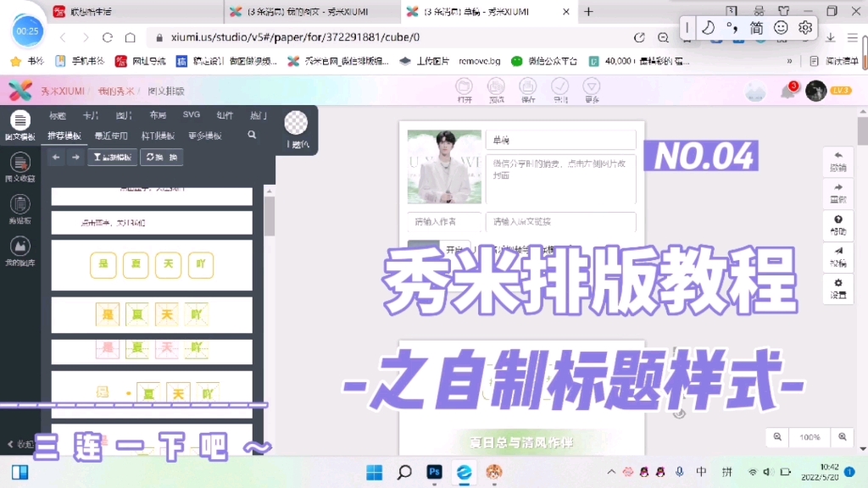Expand the bookmarks overflow chevron
This screenshot has width=868, height=488.
pos(790,61)
